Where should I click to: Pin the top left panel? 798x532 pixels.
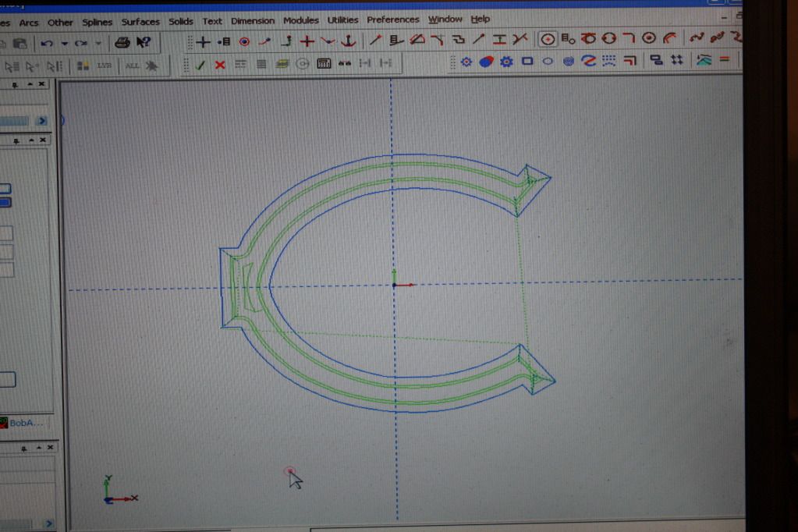click(15, 84)
